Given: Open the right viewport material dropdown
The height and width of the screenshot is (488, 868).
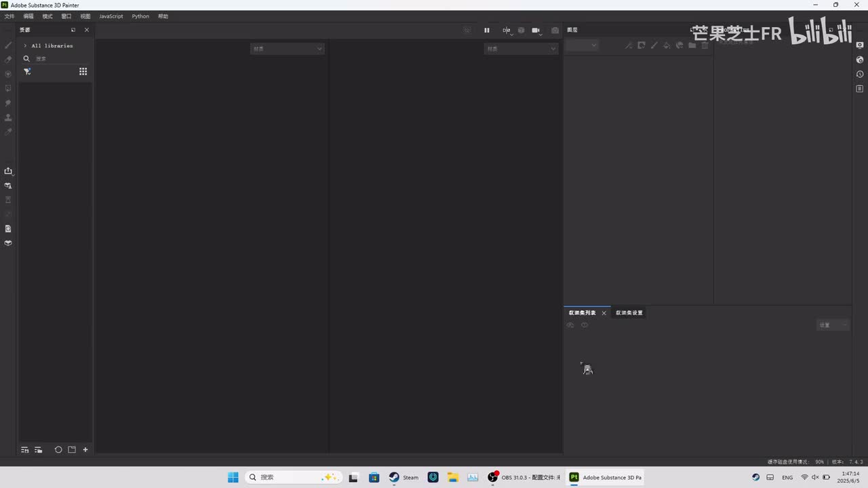Looking at the screenshot, I should click(521, 49).
